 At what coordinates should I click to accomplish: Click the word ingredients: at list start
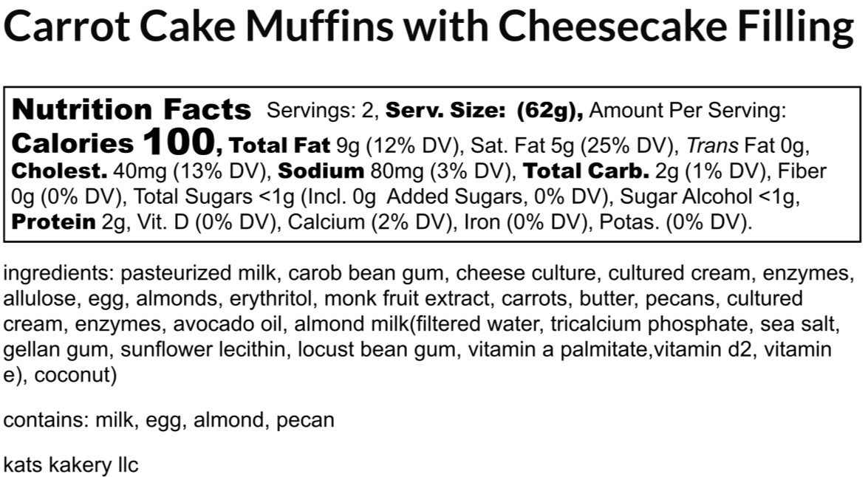coord(58,273)
